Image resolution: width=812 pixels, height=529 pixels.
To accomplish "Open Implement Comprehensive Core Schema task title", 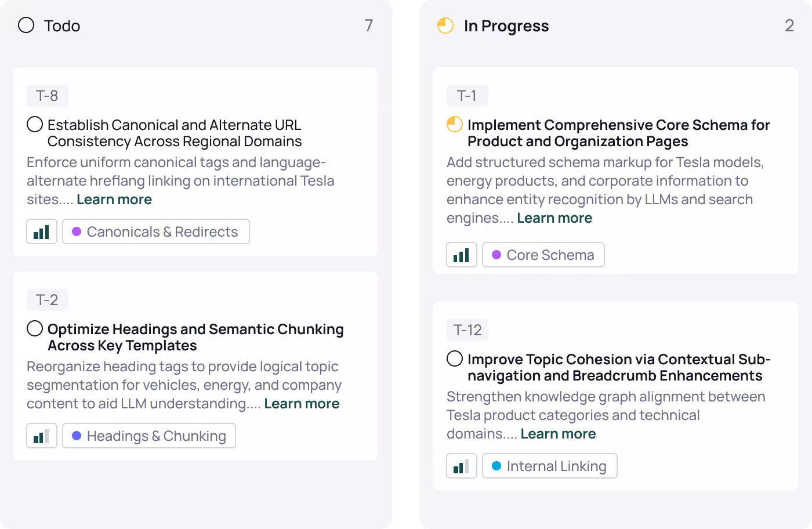I will 618,133.
